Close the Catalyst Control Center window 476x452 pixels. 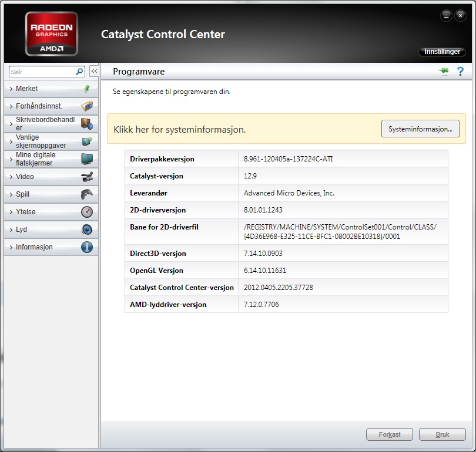[460, 15]
